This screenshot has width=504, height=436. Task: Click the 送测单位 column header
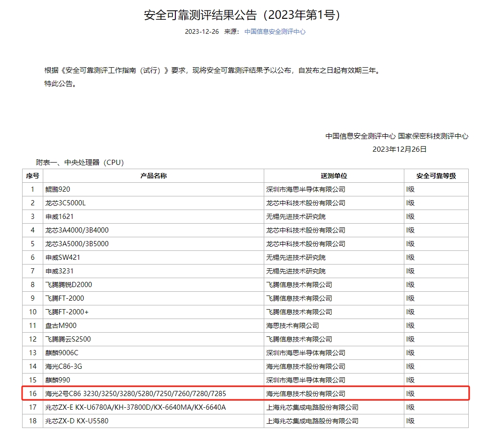334,176
